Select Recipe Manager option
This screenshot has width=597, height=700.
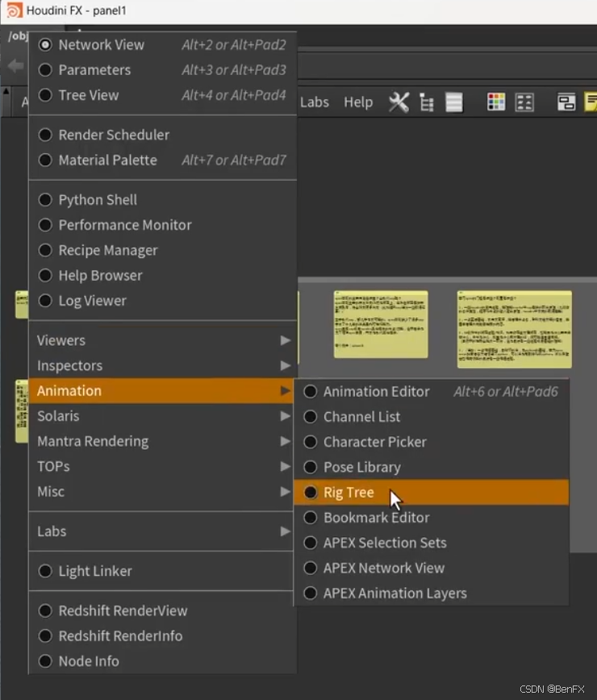click(x=162, y=250)
